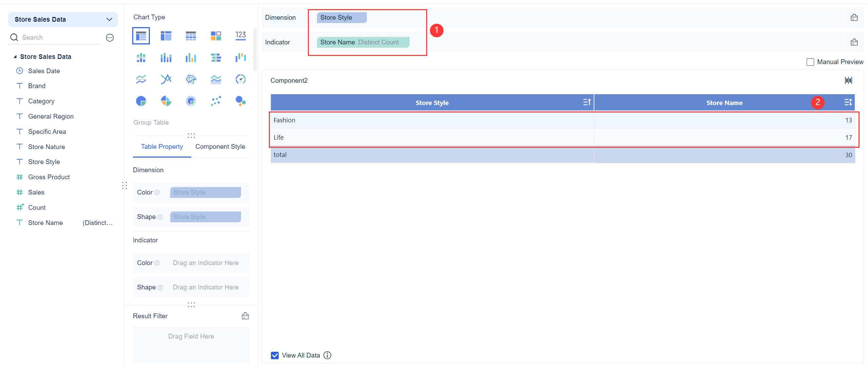Switch to the Component Style tab
868x366 pixels.
(x=220, y=146)
